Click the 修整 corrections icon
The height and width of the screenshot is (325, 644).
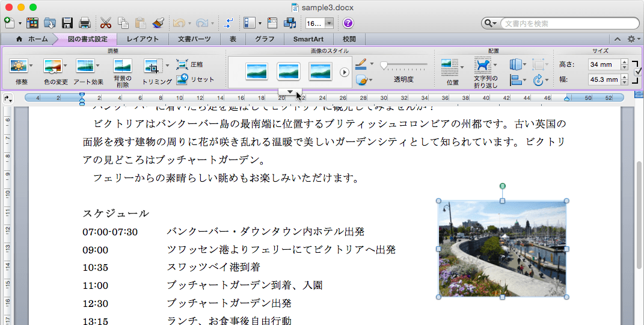(x=19, y=66)
